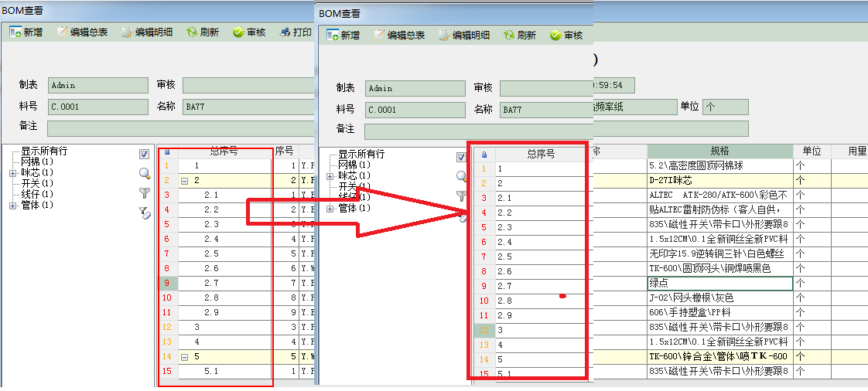Toggle checkbox icon beside right tree panel
The width and height of the screenshot is (868, 391).
tap(460, 157)
